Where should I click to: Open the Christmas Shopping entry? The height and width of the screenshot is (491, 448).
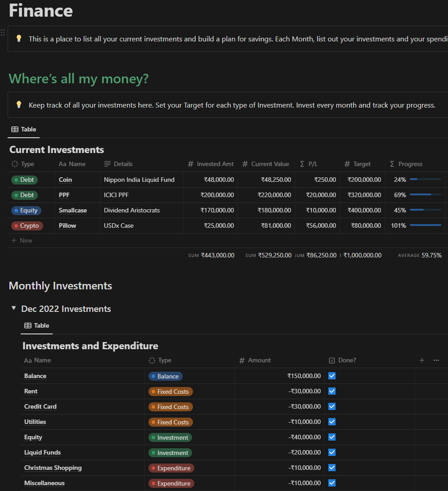53,468
